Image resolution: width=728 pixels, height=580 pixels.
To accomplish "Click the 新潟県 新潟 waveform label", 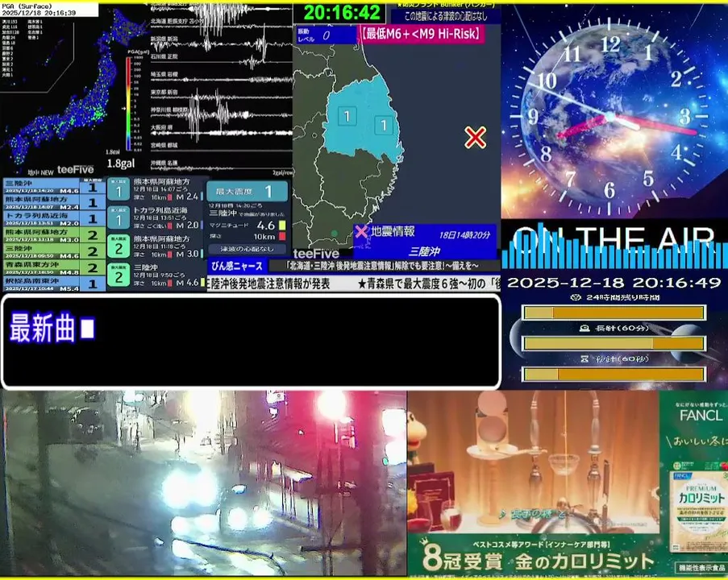I will (x=164, y=39).
